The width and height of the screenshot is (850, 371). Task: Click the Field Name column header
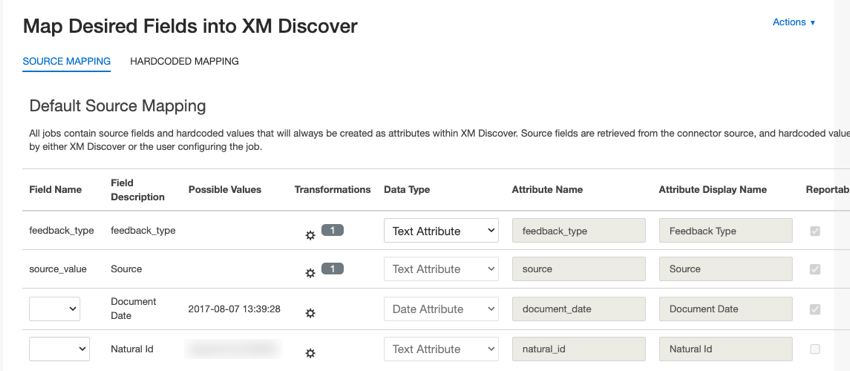(55, 190)
